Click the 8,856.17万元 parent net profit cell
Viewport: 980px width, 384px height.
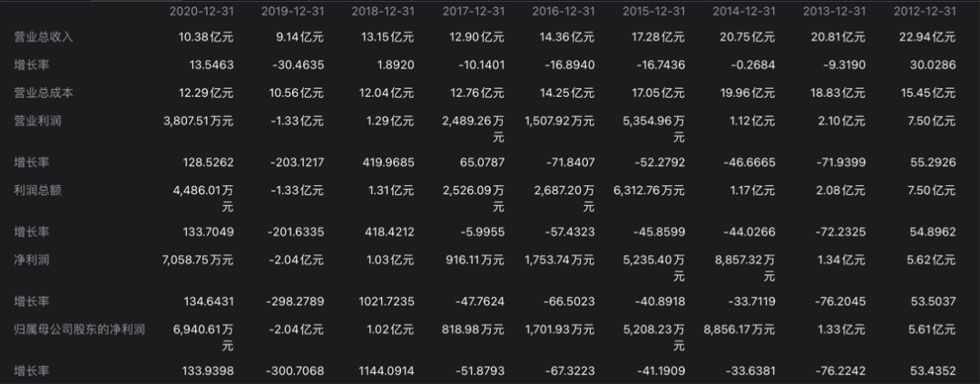[x=739, y=329]
